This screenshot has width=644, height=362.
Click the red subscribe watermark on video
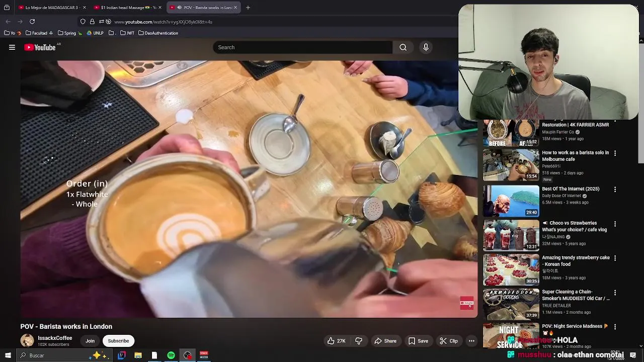pyautogui.click(x=467, y=303)
